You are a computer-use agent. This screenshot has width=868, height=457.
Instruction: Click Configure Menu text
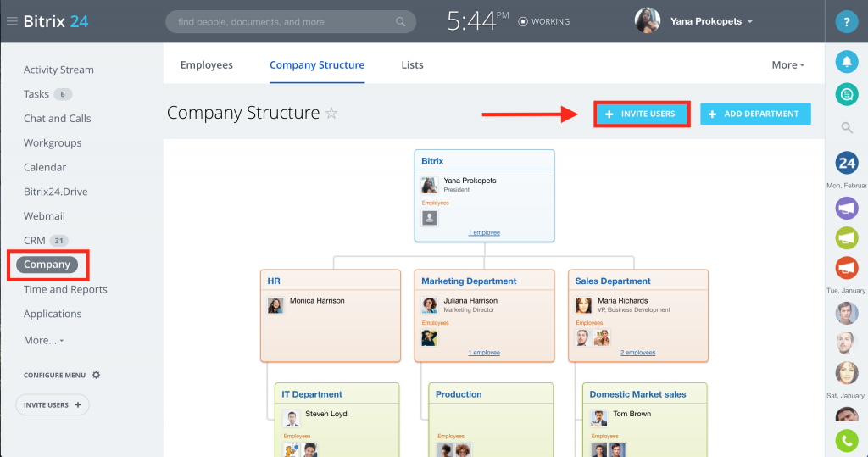pyautogui.click(x=54, y=375)
